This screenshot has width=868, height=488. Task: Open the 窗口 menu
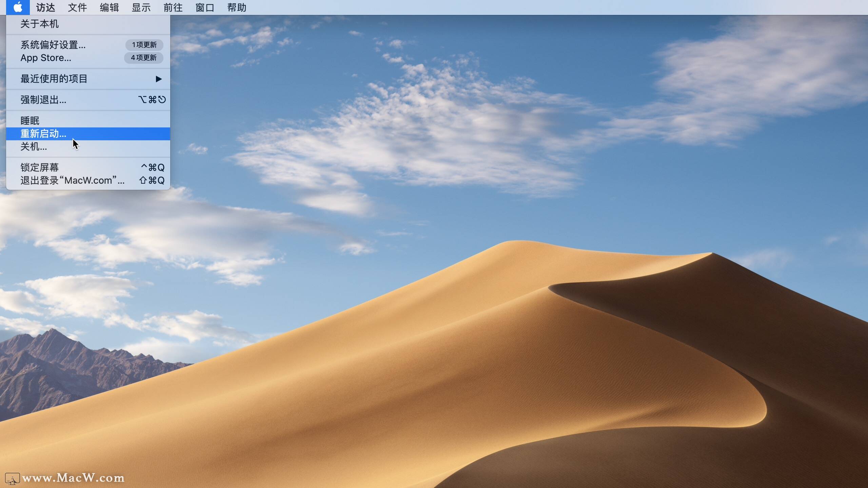point(205,7)
